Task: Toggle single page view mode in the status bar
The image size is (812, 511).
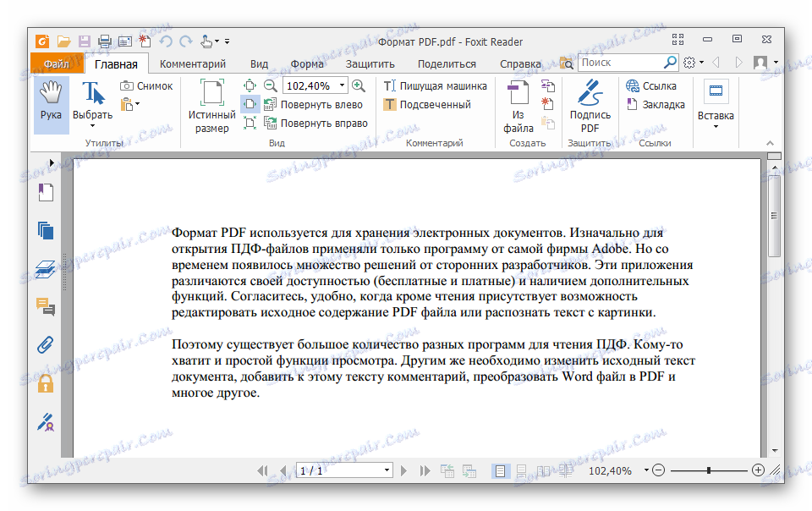Action: coord(500,470)
